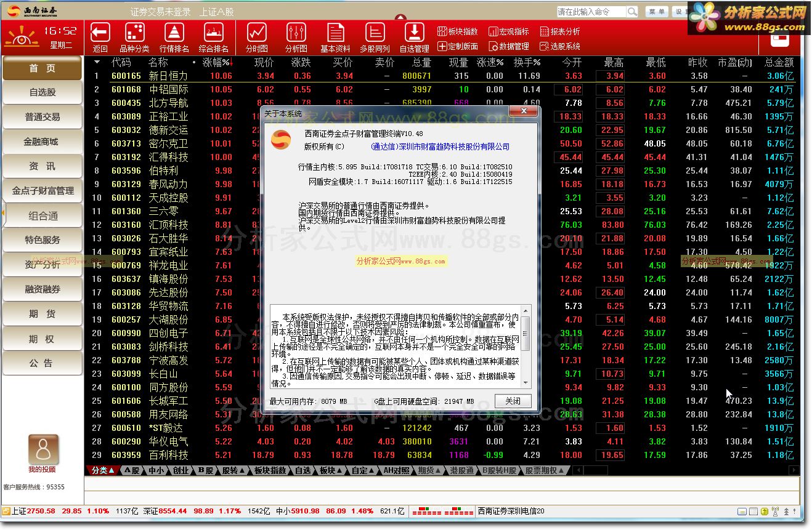Expand 股票期权 bottom tab menu
Screen dimensions: 812x530
(x=545, y=470)
